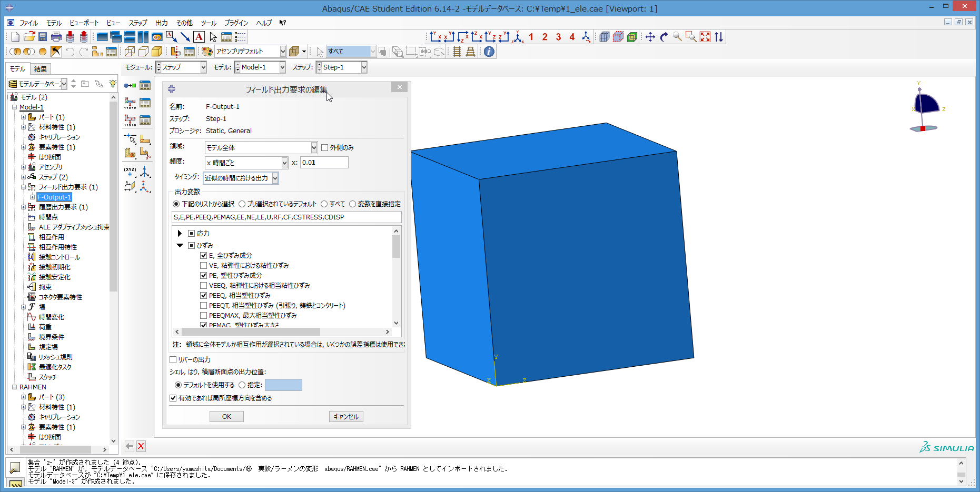This screenshot has width=980, height=492.
Task: Click the Create Datum Point tool
Action: (x=130, y=171)
